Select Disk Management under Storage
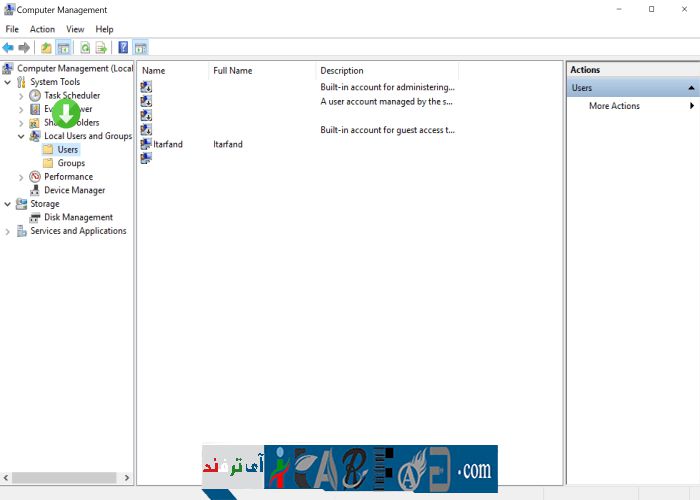Screen dimensions: 700x500 pos(78,217)
